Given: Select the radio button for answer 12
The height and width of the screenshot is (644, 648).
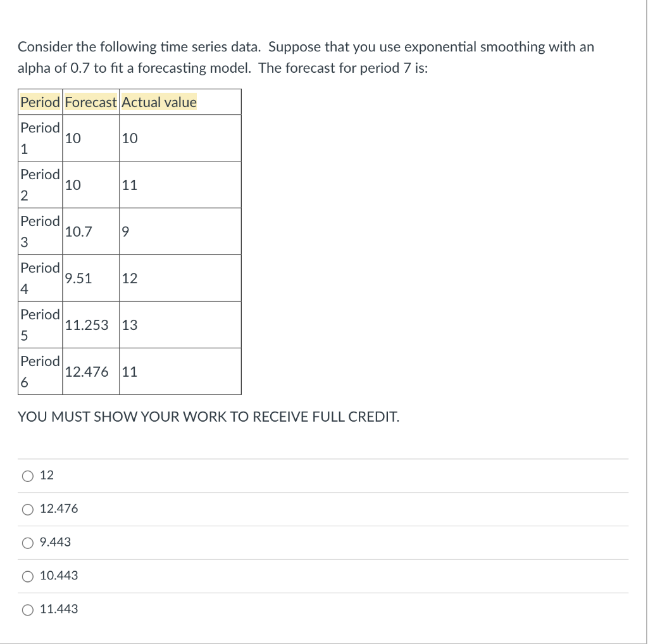Looking at the screenshot, I should point(27,475).
